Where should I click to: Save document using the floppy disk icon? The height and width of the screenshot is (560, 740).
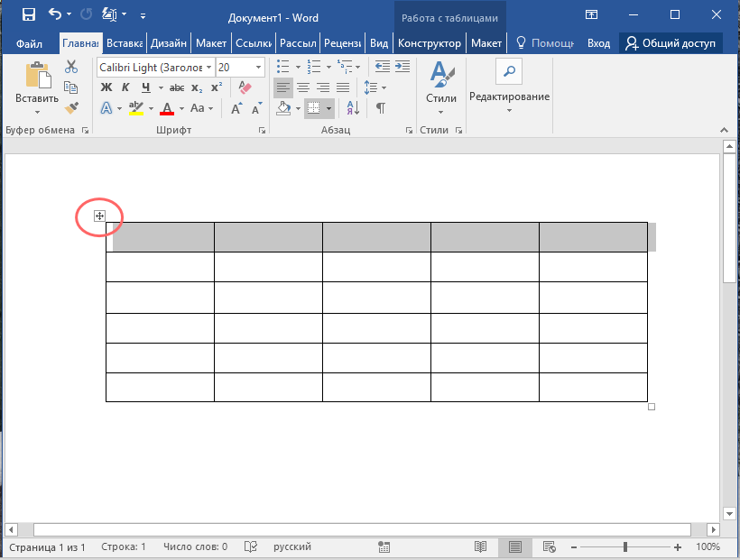coord(28,15)
